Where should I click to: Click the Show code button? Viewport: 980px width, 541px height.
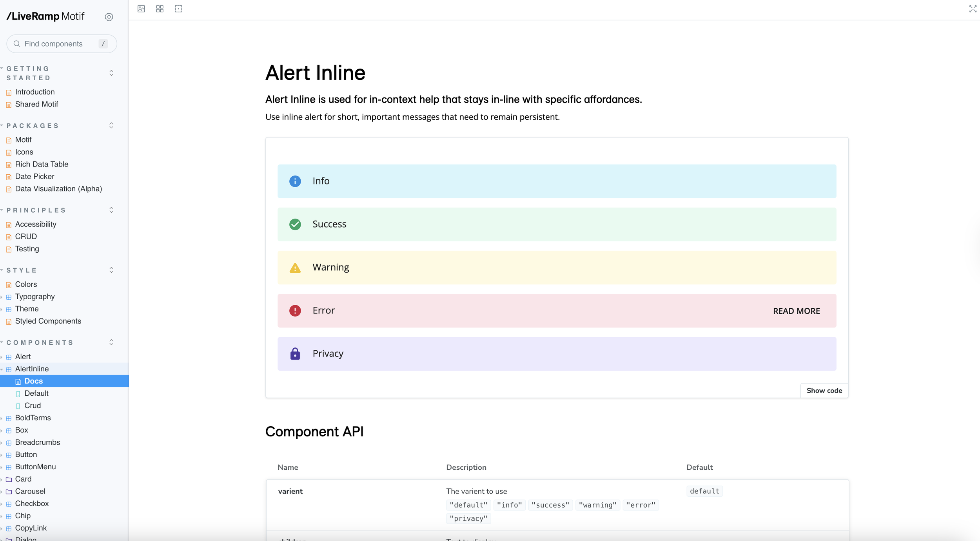pyautogui.click(x=824, y=391)
